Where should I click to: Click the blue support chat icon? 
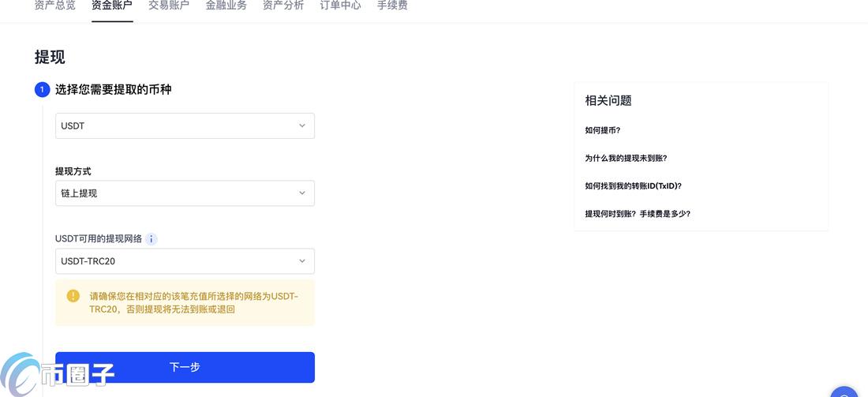tap(844, 392)
